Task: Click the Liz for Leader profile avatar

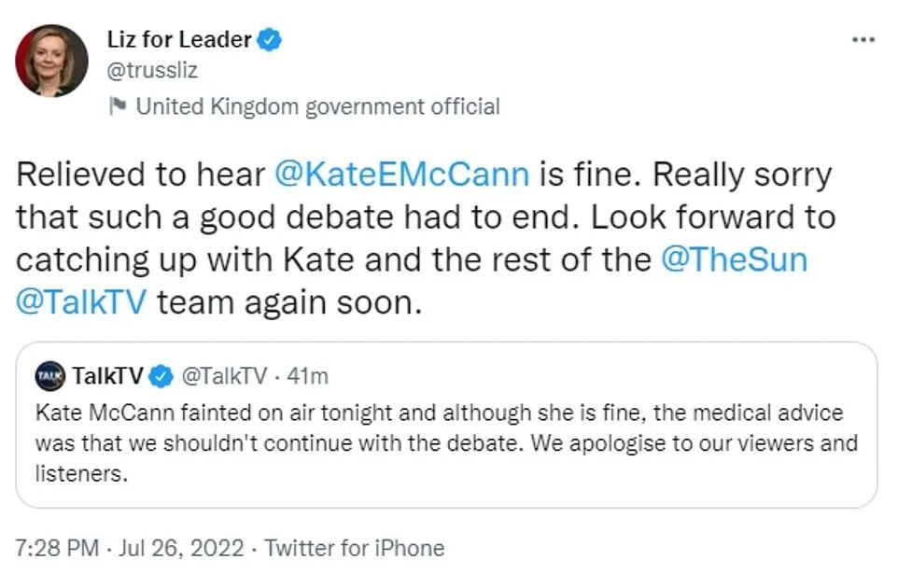Action: (51, 62)
